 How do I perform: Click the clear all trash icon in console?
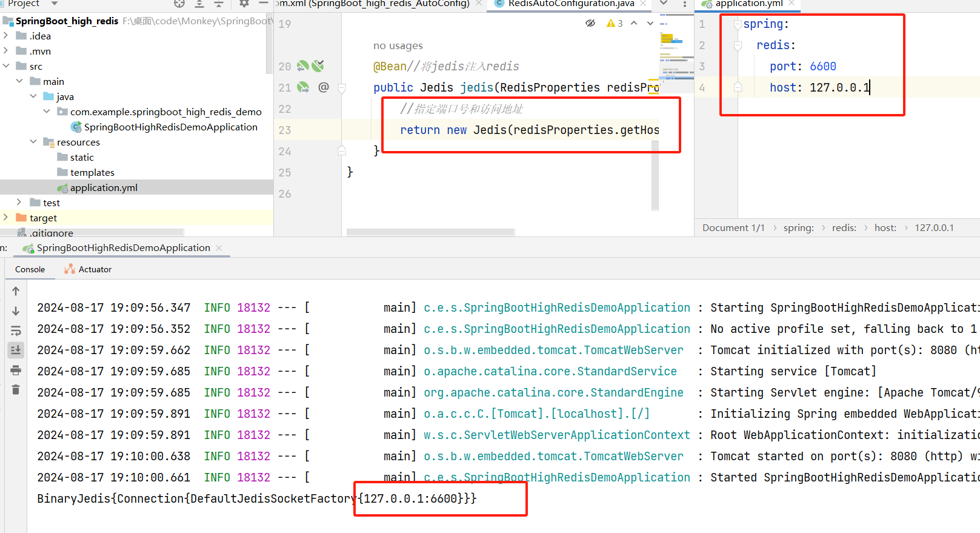[16, 389]
